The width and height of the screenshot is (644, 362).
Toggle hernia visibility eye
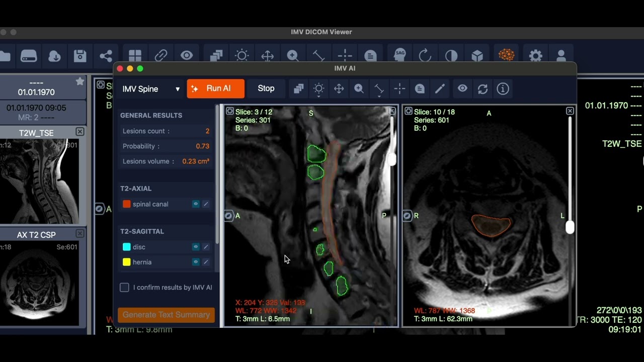(x=196, y=262)
